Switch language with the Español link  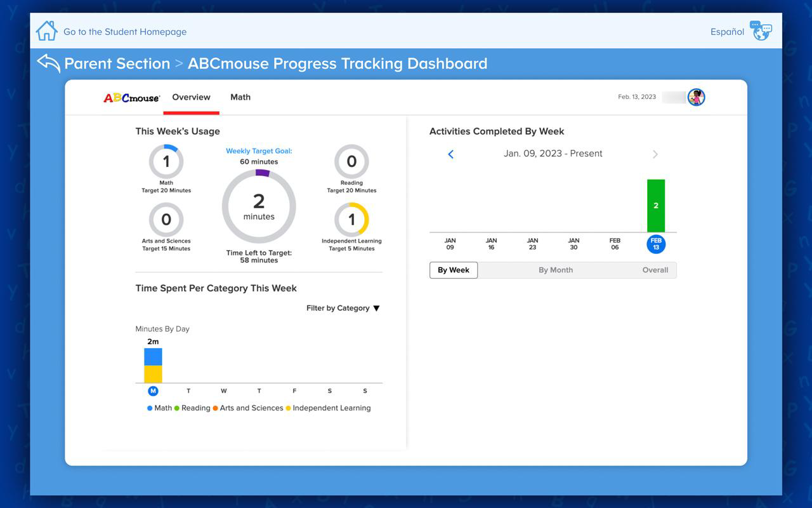pyautogui.click(x=727, y=32)
